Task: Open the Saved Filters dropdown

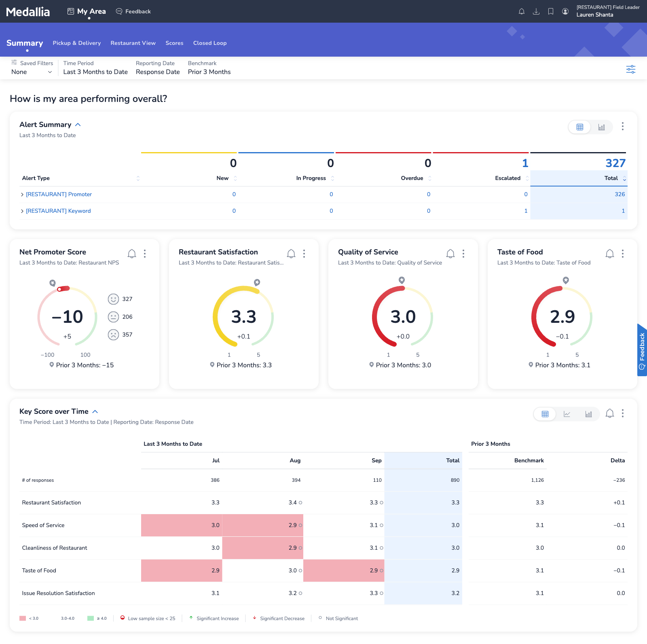Action: coord(32,72)
